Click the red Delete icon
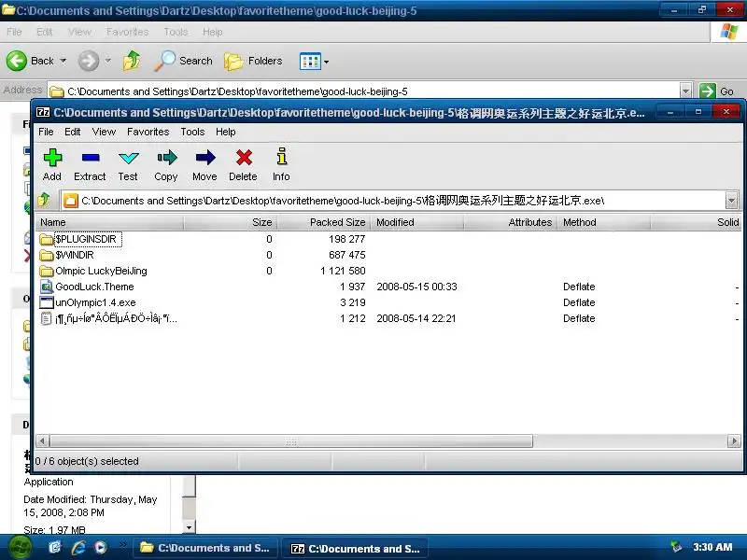 [243, 164]
